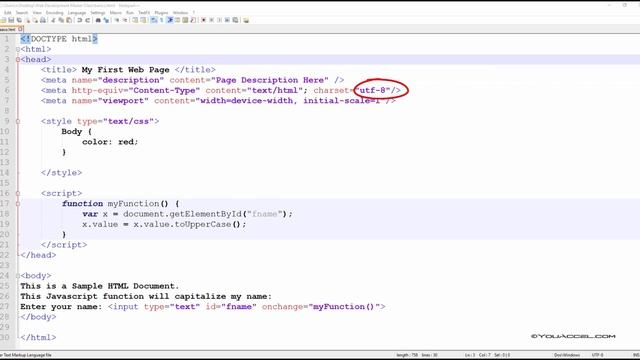The height and width of the screenshot is (360, 640).
Task: Close the open document tab
Action: click(x=20, y=29)
